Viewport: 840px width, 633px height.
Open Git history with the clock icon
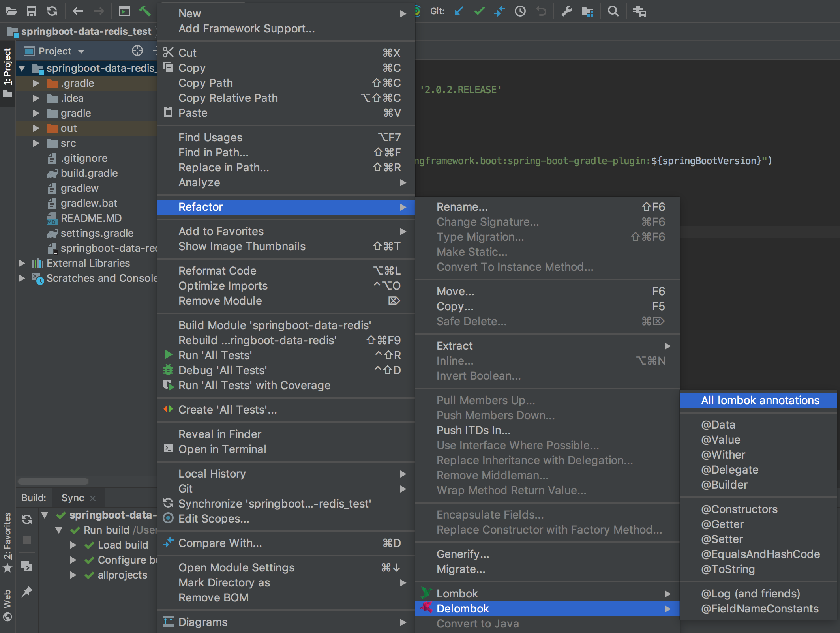520,11
